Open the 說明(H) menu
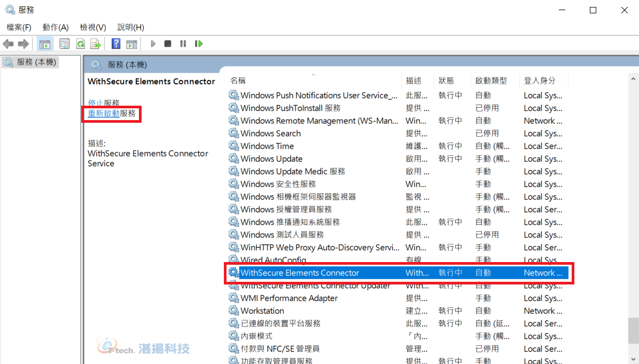639x364 pixels. tap(131, 27)
